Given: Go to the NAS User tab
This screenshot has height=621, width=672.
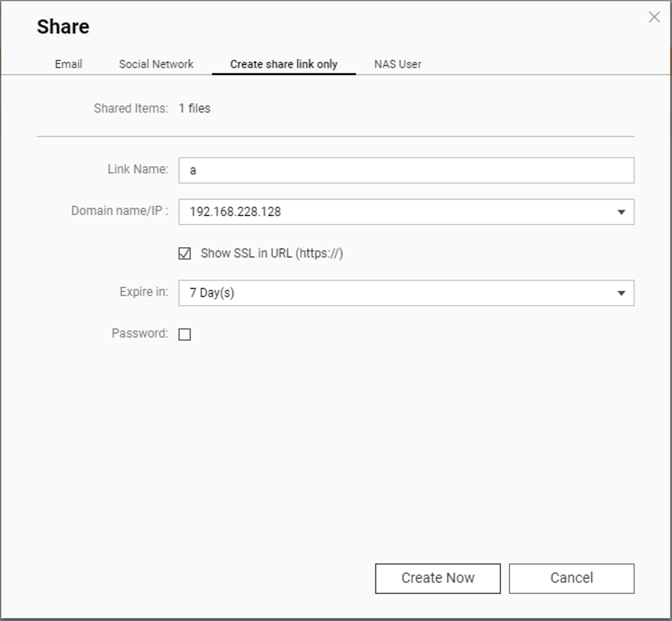Looking at the screenshot, I should click(397, 64).
